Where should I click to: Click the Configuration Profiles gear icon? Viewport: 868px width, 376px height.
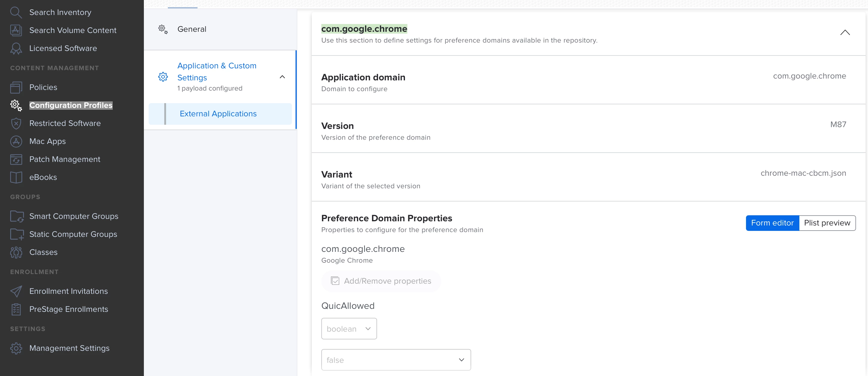(16, 105)
